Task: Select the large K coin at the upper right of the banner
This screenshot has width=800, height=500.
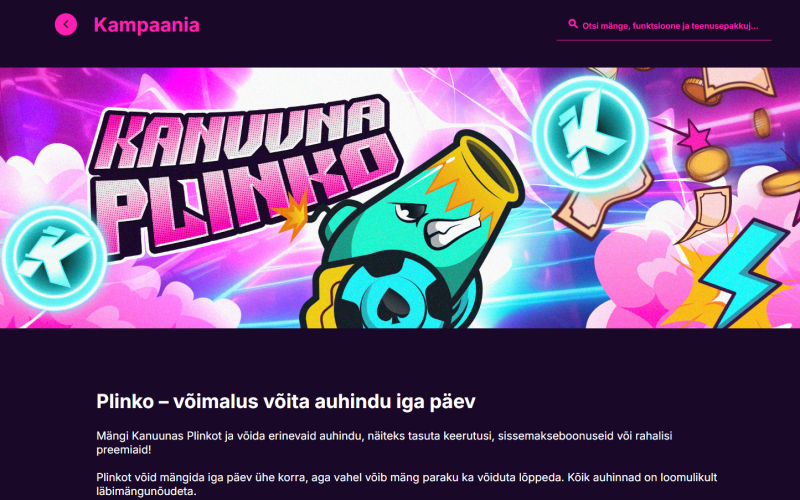Action: [x=590, y=134]
